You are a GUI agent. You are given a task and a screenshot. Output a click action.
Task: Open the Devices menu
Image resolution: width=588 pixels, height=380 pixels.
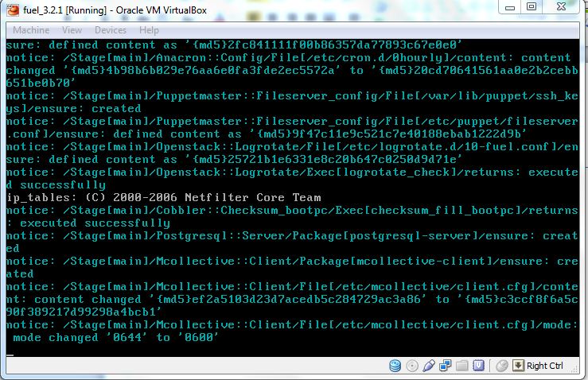(111, 30)
